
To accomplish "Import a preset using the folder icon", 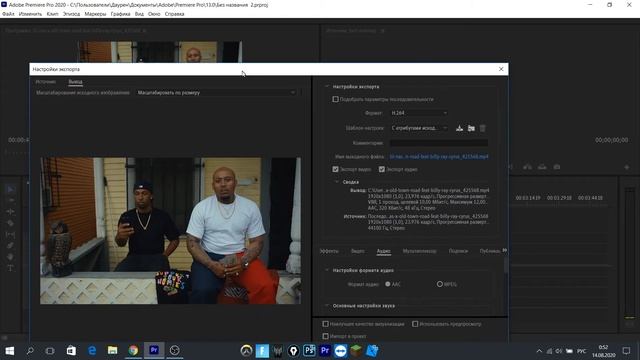I will pyautogui.click(x=471, y=128).
